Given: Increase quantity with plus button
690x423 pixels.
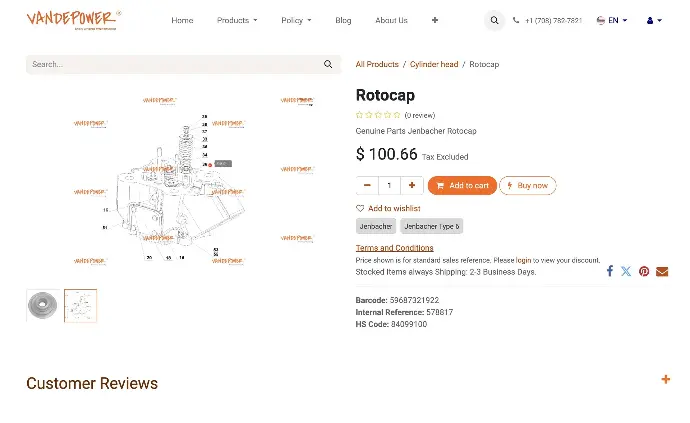Looking at the screenshot, I should click(x=412, y=185).
